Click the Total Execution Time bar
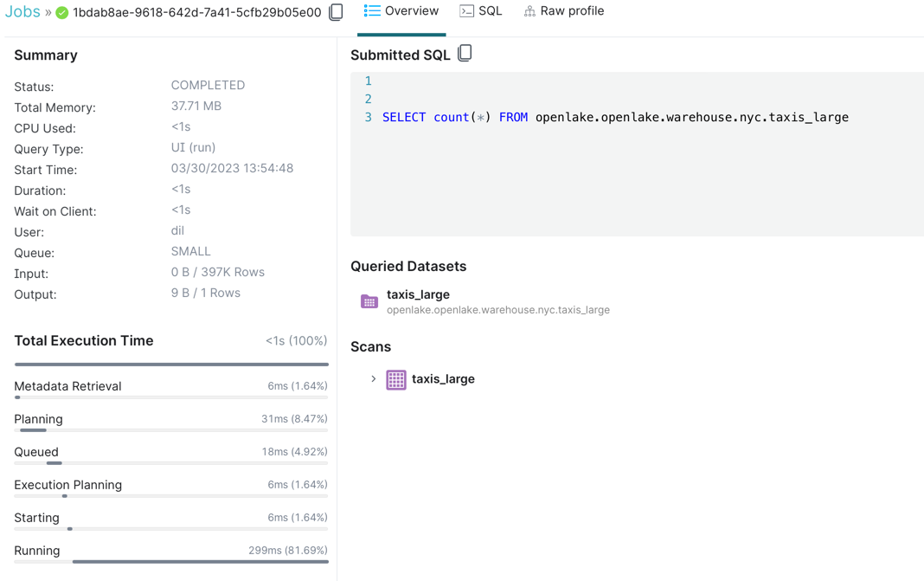Screen dimensions: 924x581 click(x=171, y=365)
